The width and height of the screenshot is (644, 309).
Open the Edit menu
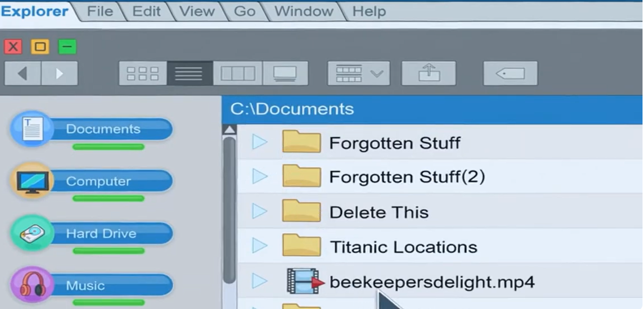click(x=146, y=11)
